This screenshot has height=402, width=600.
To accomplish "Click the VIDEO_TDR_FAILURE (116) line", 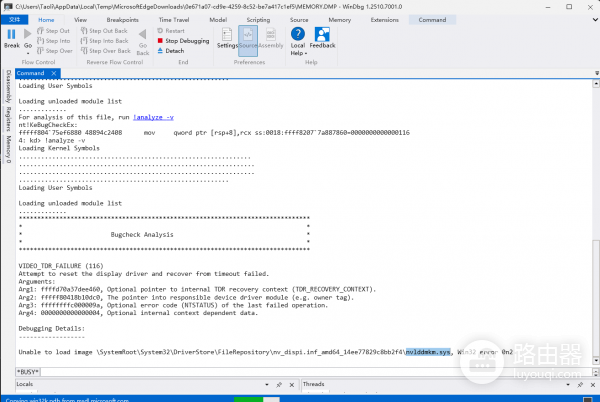I will 61,265.
